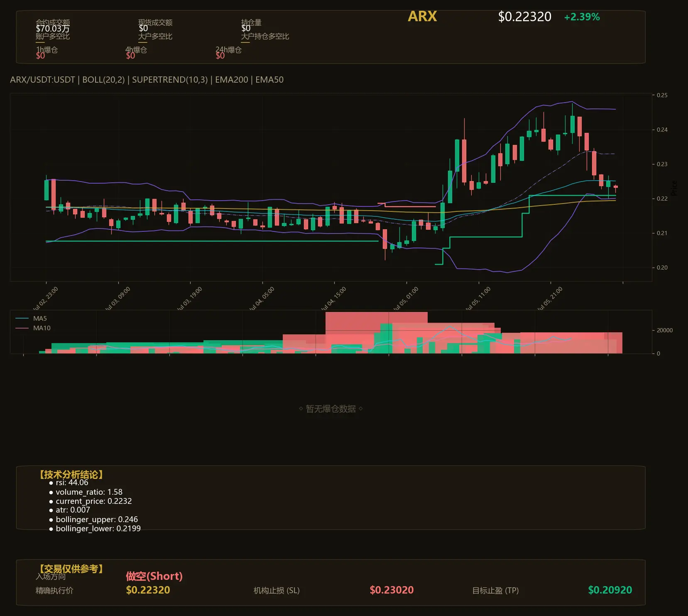The image size is (688, 616).
Task: Click the Jul 04, 15:00 time label
Action: coord(333,299)
